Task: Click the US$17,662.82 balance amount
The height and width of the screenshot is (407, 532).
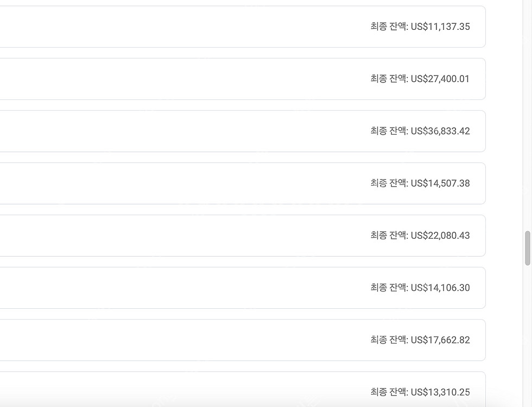Action: (x=440, y=340)
